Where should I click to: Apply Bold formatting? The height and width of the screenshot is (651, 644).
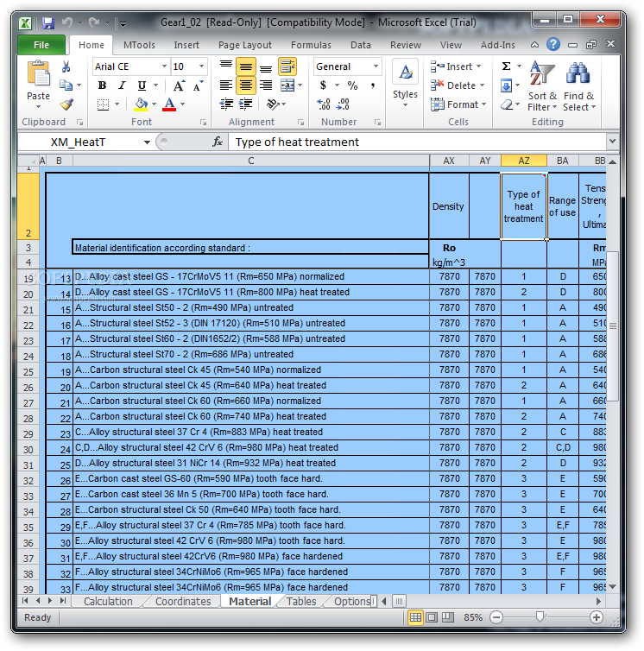click(102, 85)
